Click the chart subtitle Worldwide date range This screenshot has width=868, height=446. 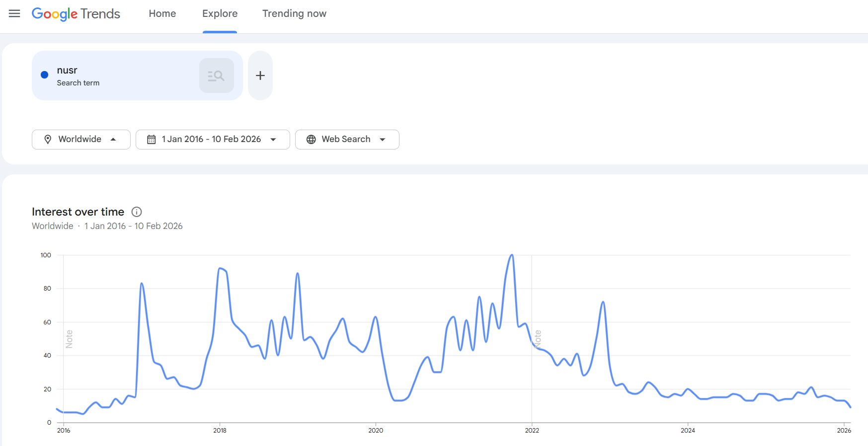click(x=107, y=226)
